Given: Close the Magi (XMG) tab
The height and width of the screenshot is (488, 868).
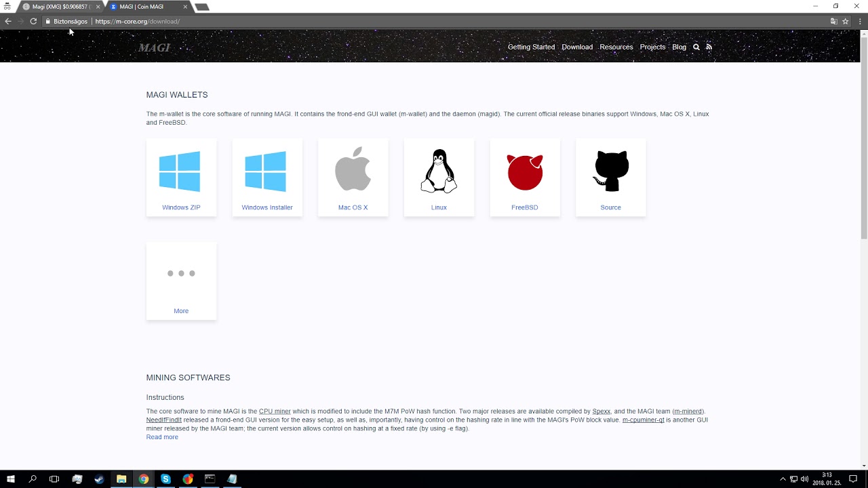Looking at the screenshot, I should pos(98,7).
